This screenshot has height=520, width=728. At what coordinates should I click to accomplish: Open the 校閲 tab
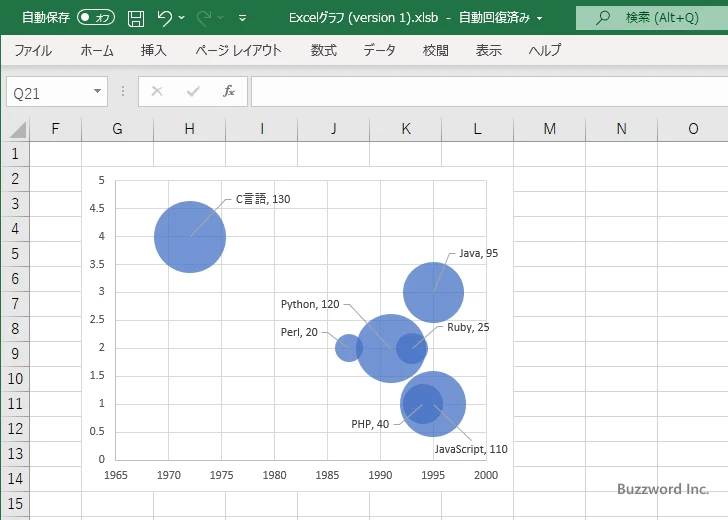click(x=436, y=50)
